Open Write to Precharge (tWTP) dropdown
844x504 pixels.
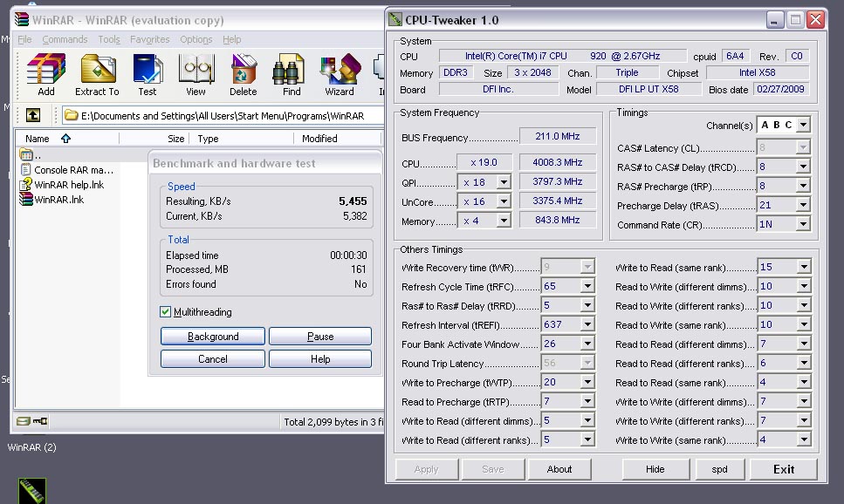point(587,382)
